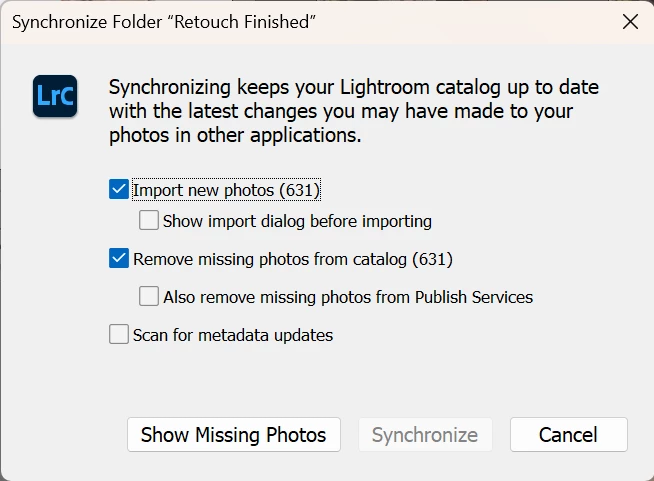Click the "Scan for metadata updates" label text
Image resolution: width=654 pixels, height=481 pixels.
click(x=233, y=335)
